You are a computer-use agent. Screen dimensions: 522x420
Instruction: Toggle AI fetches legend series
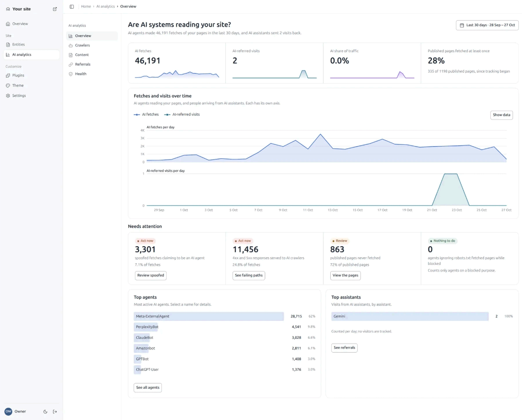146,114
